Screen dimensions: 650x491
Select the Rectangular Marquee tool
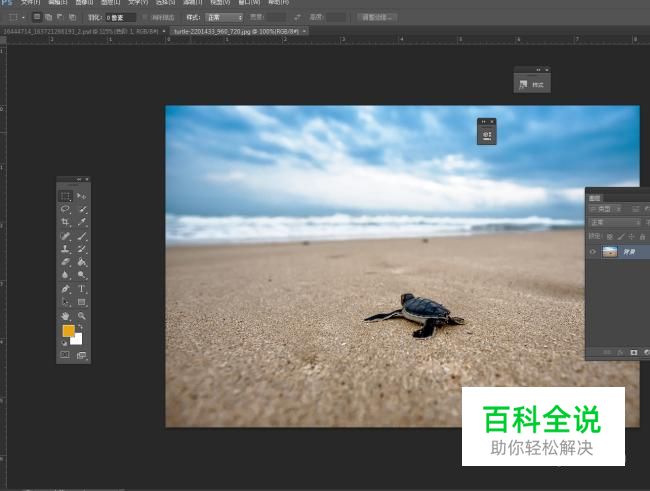click(x=66, y=197)
